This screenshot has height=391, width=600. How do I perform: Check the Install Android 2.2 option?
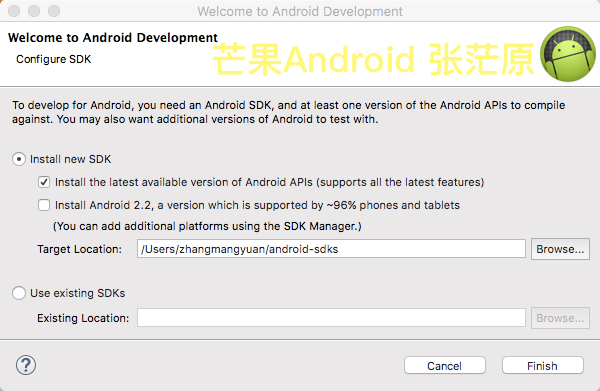click(x=44, y=205)
